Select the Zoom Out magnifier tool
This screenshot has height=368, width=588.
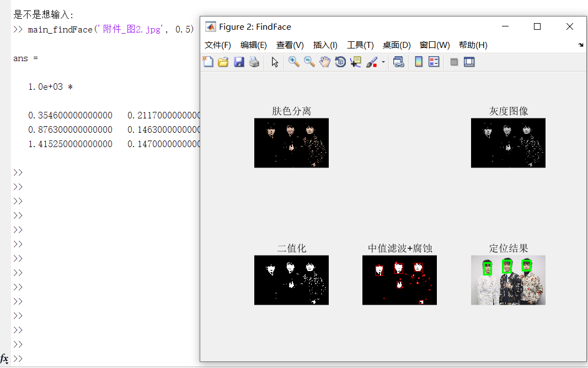(309, 62)
